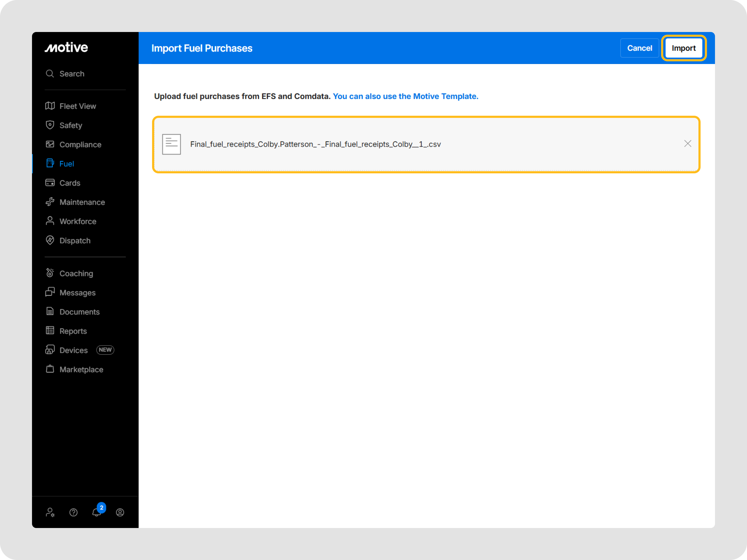Screen dimensions: 747x560
Task: Open the account profile icon
Action: pyautogui.click(x=120, y=512)
